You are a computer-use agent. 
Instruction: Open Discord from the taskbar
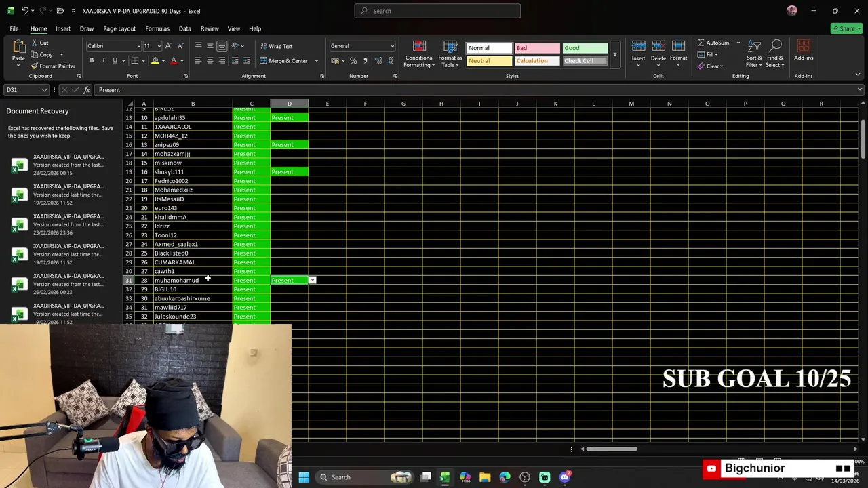click(565, 477)
